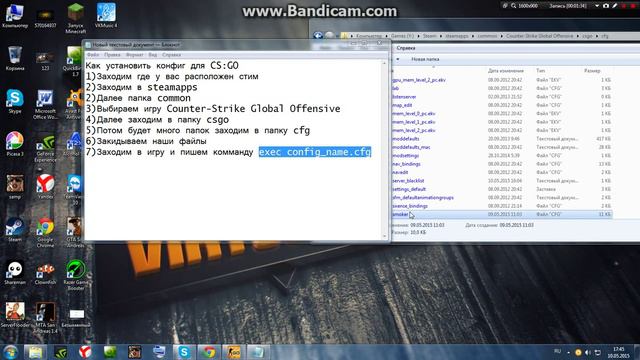640x360 pixels.
Task: Open the Корзина recycle bin
Action: pos(15,58)
